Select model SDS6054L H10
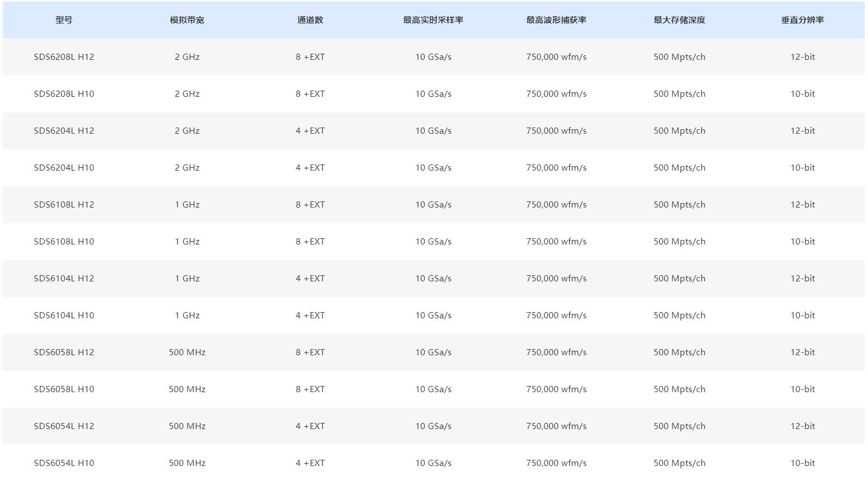868x485 pixels. 64,463
